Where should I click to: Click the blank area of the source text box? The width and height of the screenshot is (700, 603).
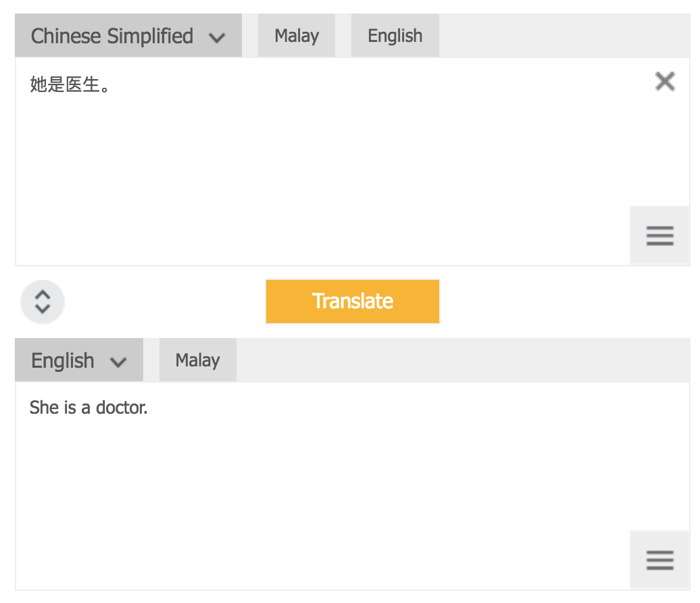[324, 169]
